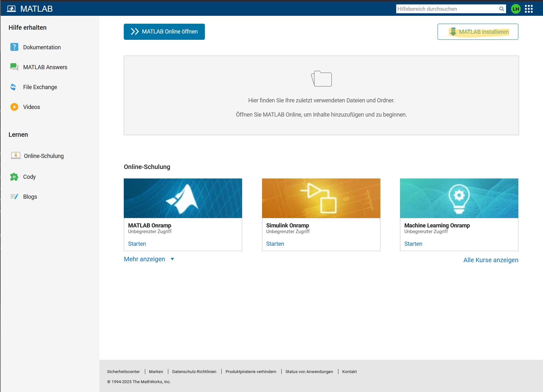
Task: Click the MATLAB installieren button
Action: click(x=478, y=32)
